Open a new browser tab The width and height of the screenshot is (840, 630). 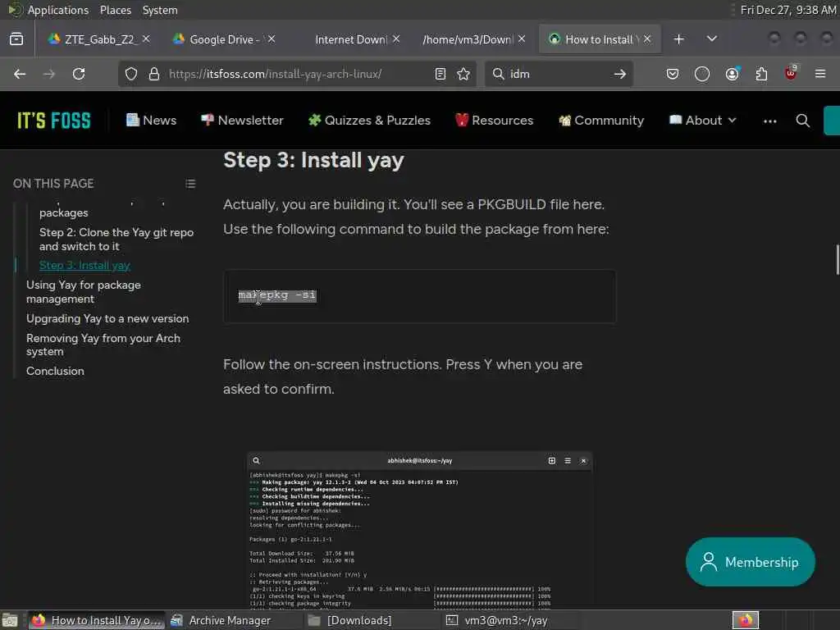click(x=678, y=39)
